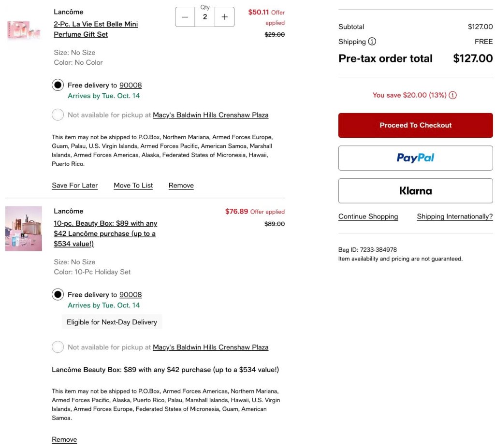
Task: Open Shipping Internationally link
Action: (455, 217)
